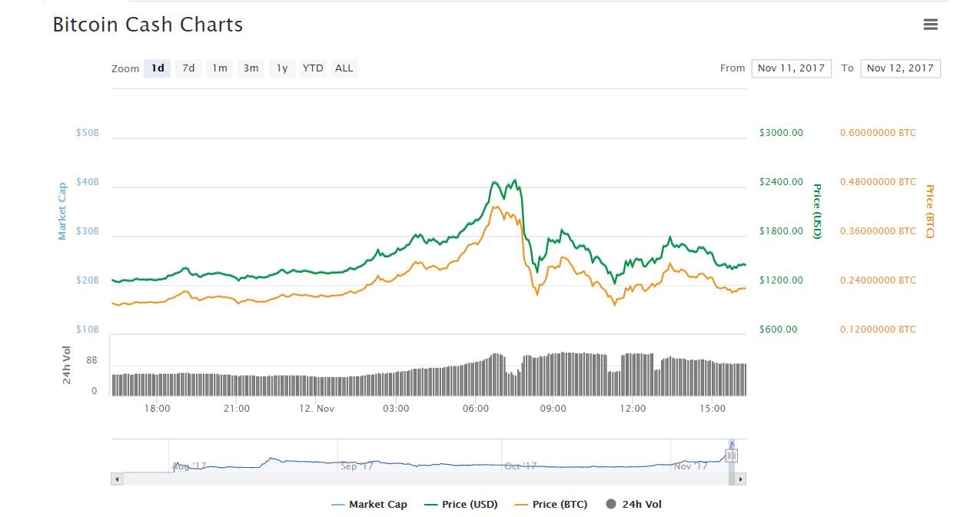The height and width of the screenshot is (517, 980).
Task: Click the Price (BTC) axis title
Action: click(930, 210)
